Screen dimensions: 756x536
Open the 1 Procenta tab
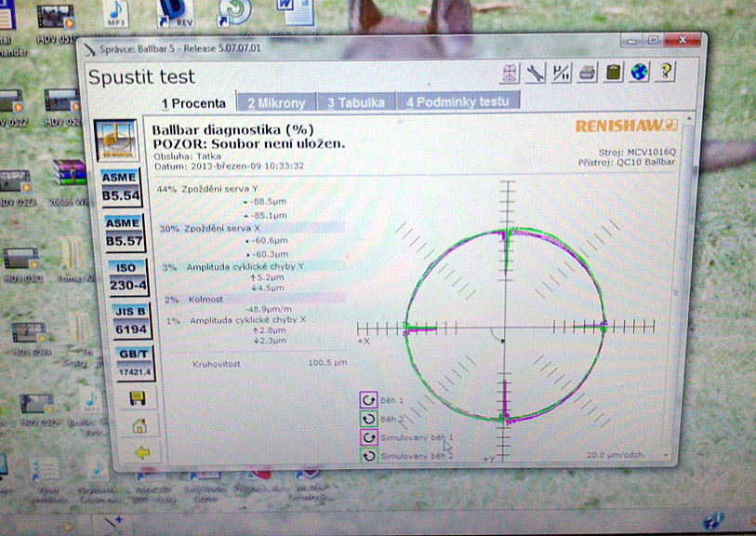(x=193, y=103)
